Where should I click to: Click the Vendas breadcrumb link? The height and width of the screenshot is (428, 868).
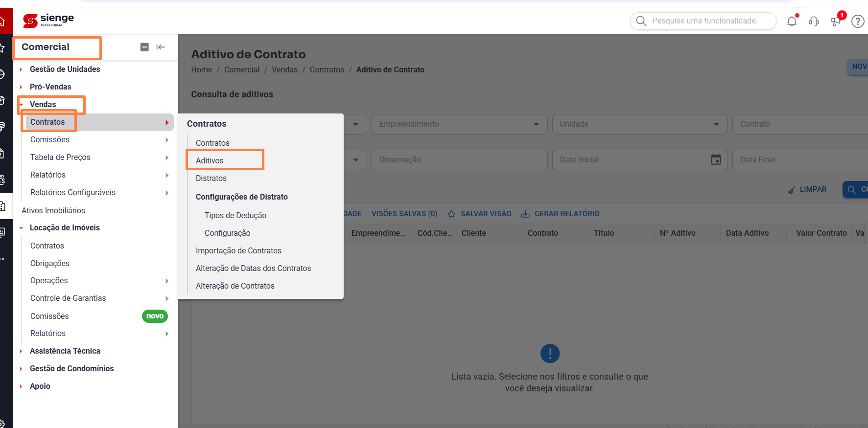[284, 69]
